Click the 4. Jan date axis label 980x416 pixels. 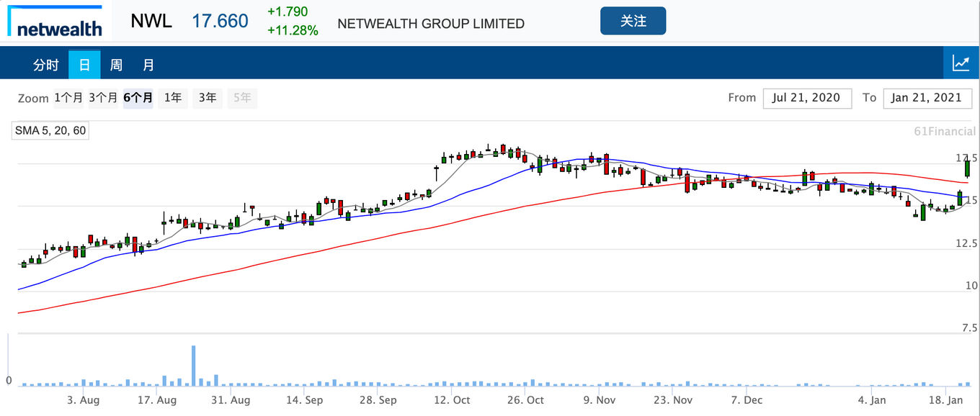point(872,400)
